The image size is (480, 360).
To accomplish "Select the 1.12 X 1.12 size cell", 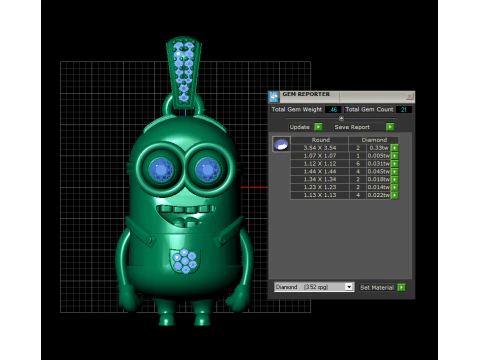I will click(320, 164).
